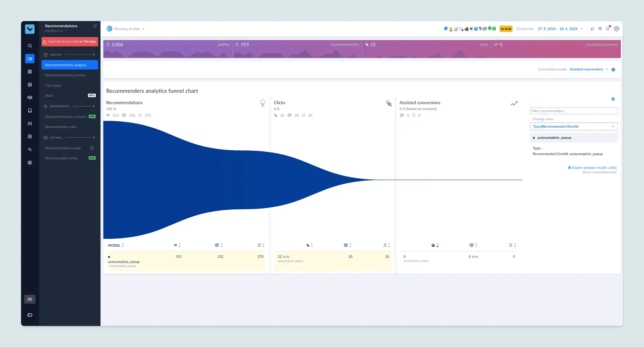Open the Type$RecommenderClientId view dropdown
644x347 pixels.
coord(574,127)
